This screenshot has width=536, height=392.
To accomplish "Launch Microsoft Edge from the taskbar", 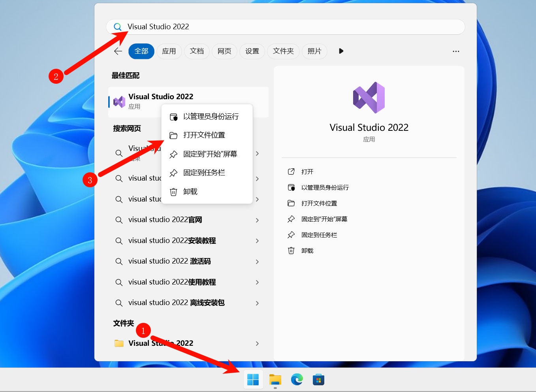I will click(x=297, y=380).
